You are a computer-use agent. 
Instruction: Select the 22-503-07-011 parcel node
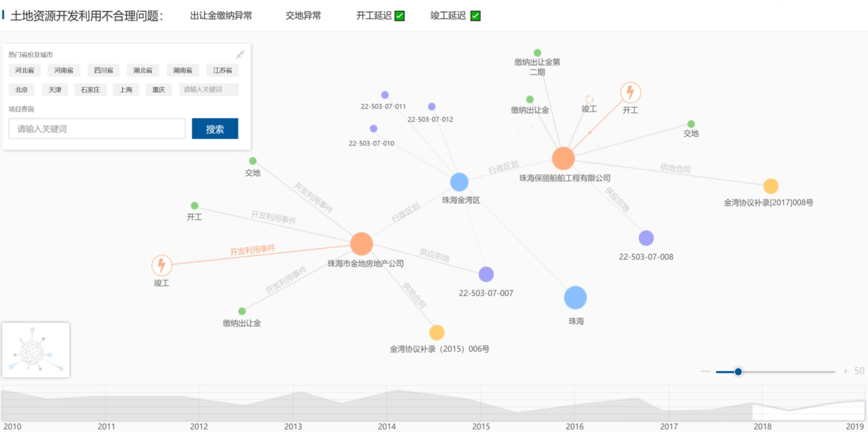tap(385, 95)
